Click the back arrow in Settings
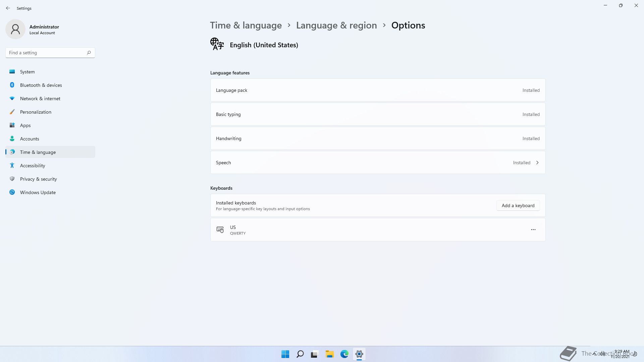This screenshot has height=362, width=644. pos(8,8)
